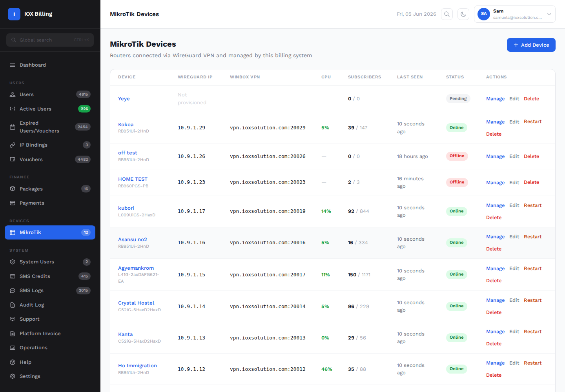
Task: Click the Settings gear icon
Action: tap(13, 376)
